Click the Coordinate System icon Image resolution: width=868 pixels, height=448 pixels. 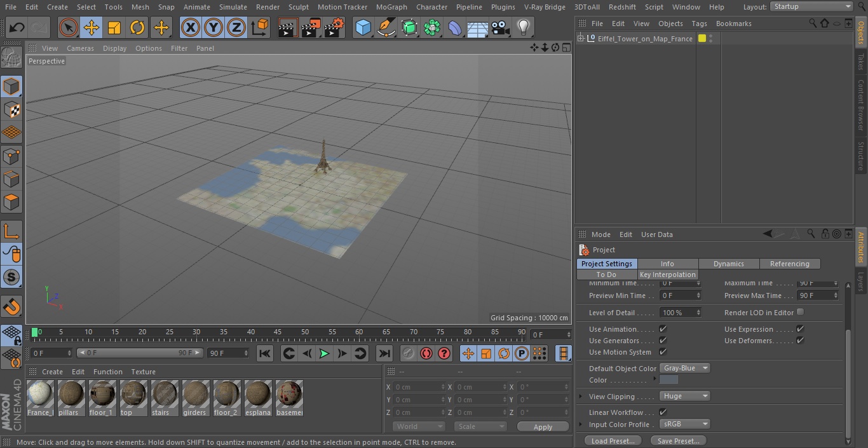(x=260, y=28)
